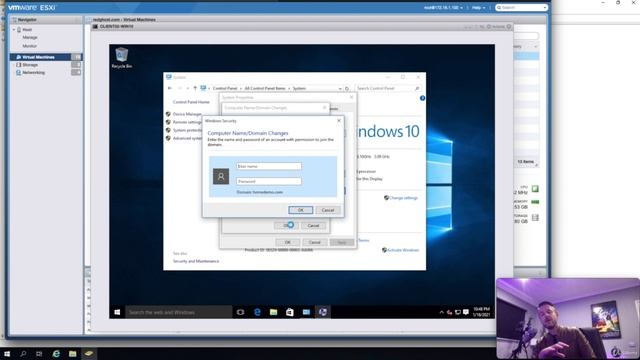
Task: Click the Control Panel icon on VM taskbar
Action: pos(306,312)
